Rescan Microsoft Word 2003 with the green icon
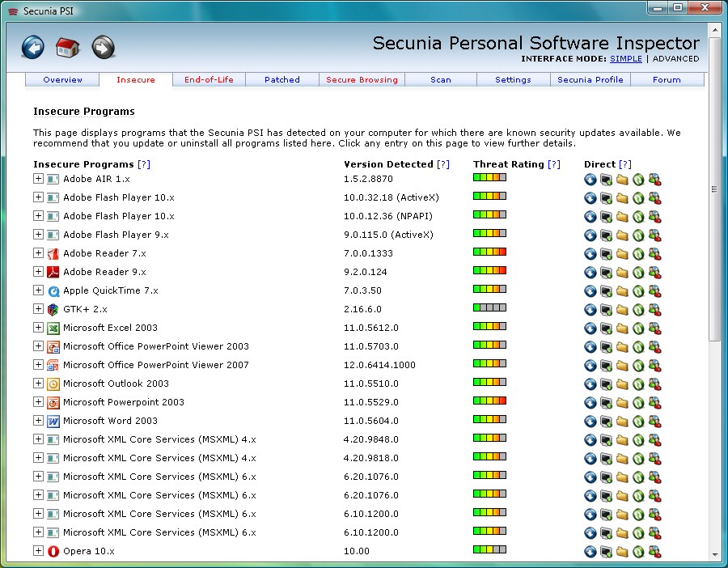This screenshot has height=568, width=728. pyautogui.click(x=638, y=422)
